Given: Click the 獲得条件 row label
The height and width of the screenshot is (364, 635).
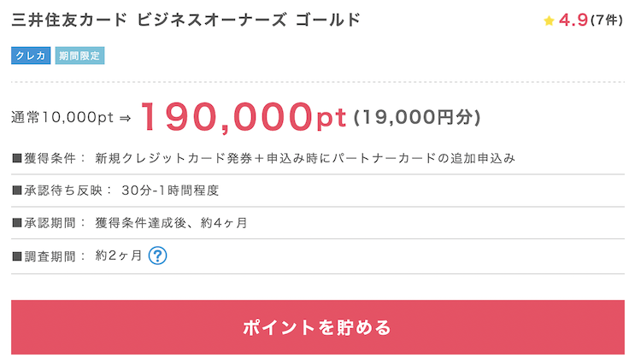Looking at the screenshot, I should [49, 158].
